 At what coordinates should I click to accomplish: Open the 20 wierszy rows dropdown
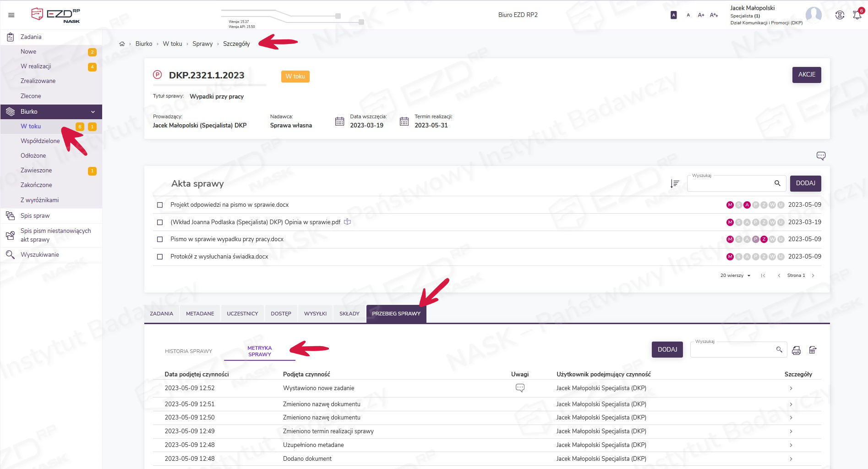[735, 276]
